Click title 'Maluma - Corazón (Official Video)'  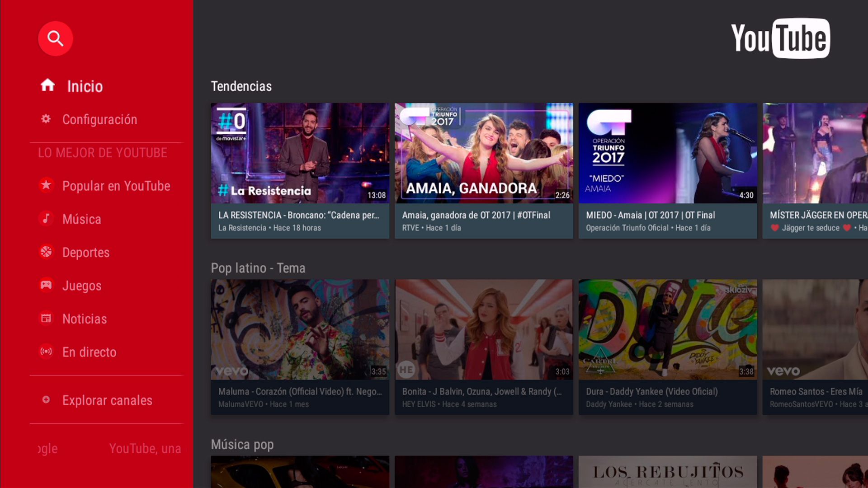click(x=300, y=391)
